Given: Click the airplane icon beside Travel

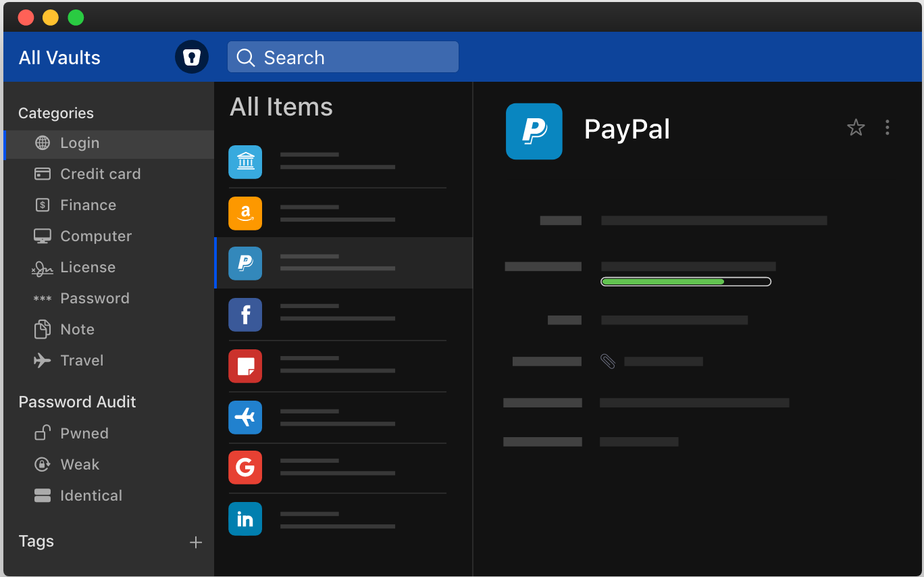Looking at the screenshot, I should coord(43,360).
